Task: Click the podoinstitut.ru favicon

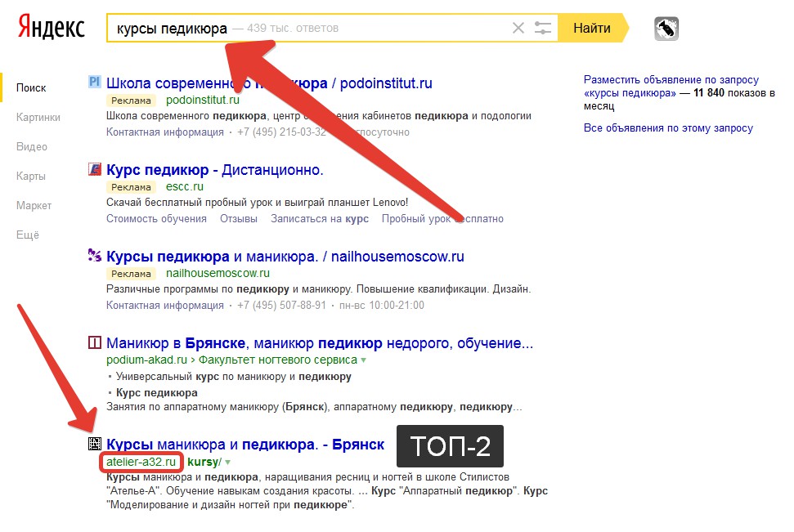Action: coord(94,82)
